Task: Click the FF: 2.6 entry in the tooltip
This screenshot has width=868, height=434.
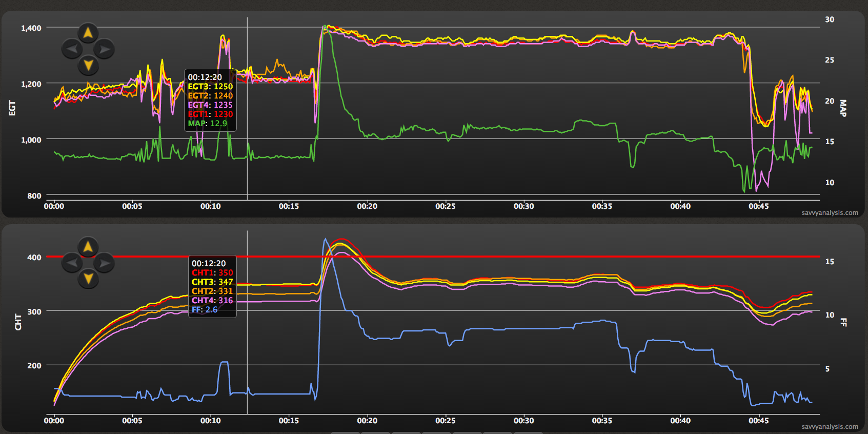Action: pos(205,310)
